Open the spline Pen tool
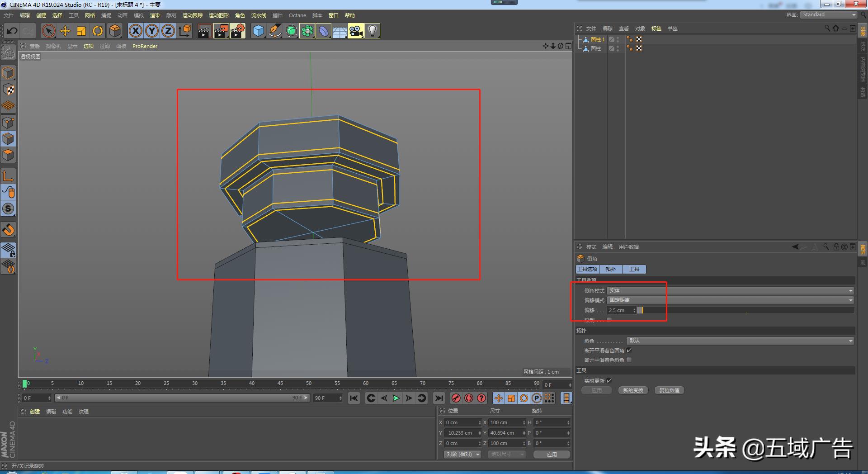 click(275, 31)
